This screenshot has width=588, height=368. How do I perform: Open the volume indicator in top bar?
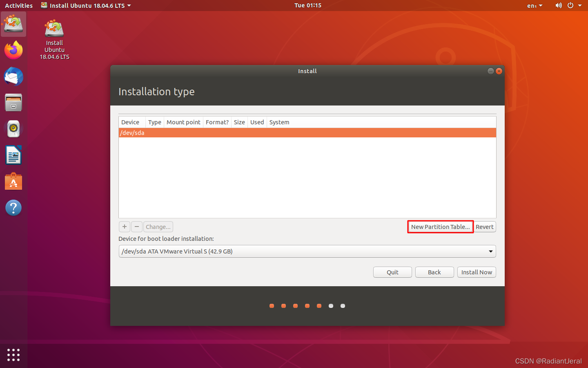point(559,5)
